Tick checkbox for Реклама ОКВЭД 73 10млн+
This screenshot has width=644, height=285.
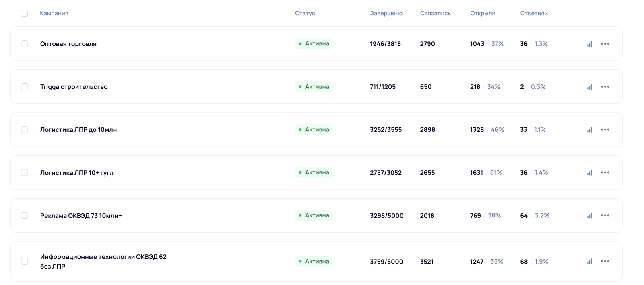pyautogui.click(x=25, y=215)
